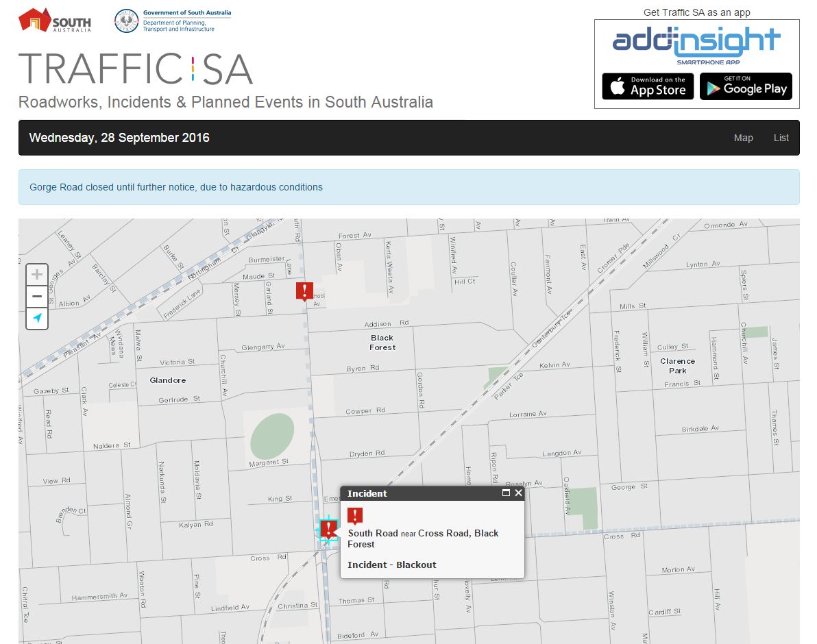The width and height of the screenshot is (817, 644).
Task: Switch to the Map view
Action: click(743, 138)
